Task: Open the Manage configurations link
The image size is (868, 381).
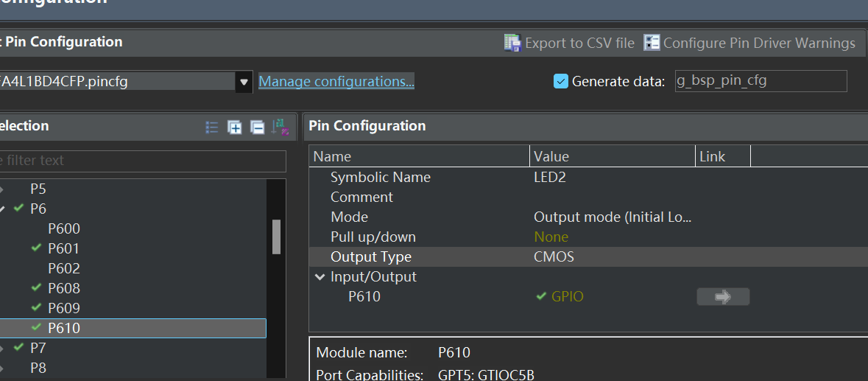Action: pyautogui.click(x=336, y=81)
